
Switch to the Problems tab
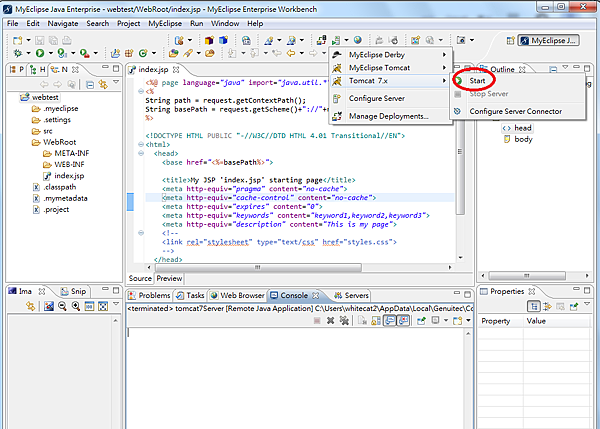pyautogui.click(x=150, y=295)
